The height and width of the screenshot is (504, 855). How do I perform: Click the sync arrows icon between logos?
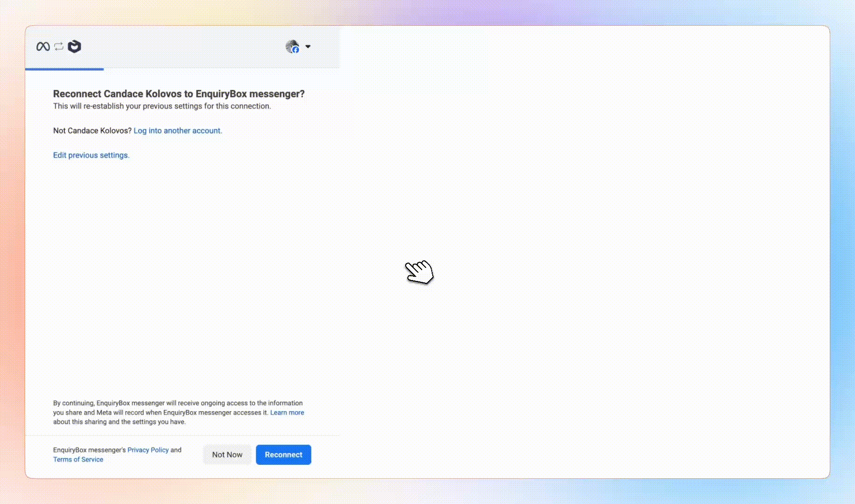point(59,47)
